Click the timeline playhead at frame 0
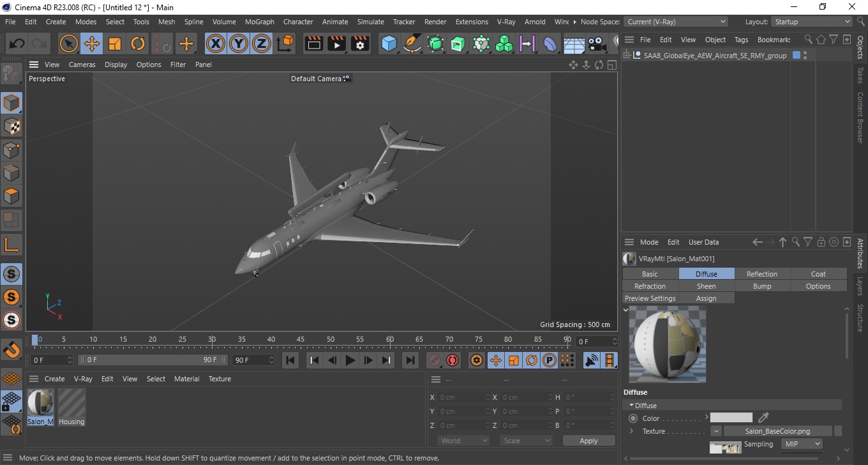 pyautogui.click(x=36, y=339)
